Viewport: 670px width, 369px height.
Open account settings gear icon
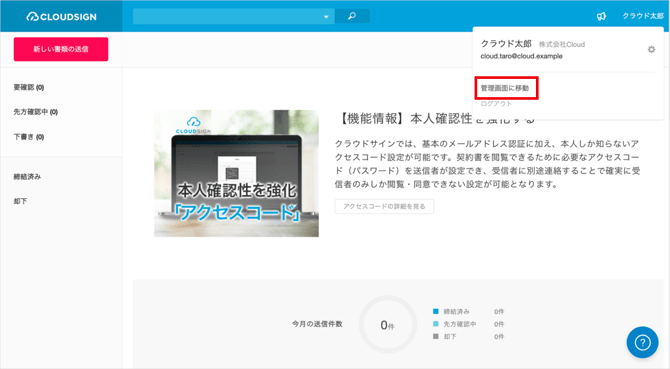pos(651,50)
